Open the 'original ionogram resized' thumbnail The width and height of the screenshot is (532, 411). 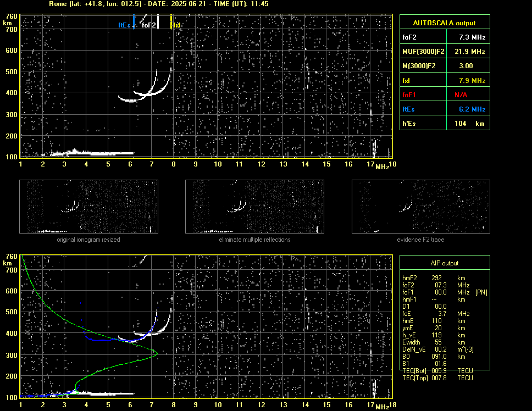tap(88, 207)
